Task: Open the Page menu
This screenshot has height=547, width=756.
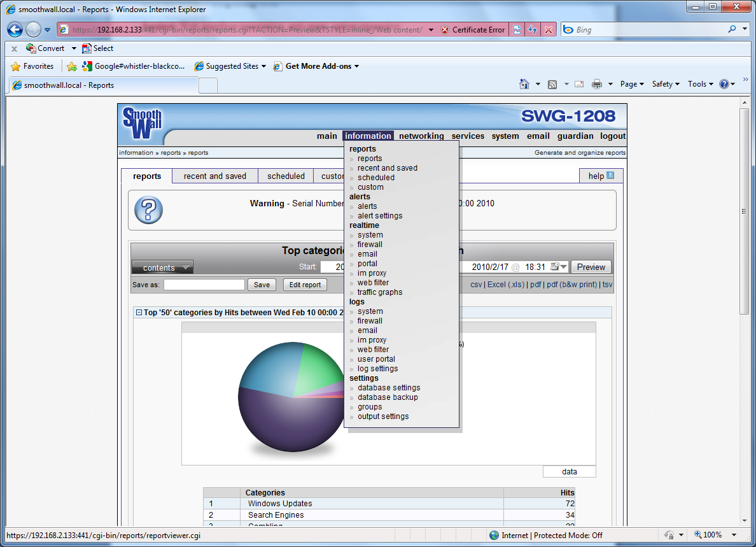Action: pyautogui.click(x=632, y=84)
